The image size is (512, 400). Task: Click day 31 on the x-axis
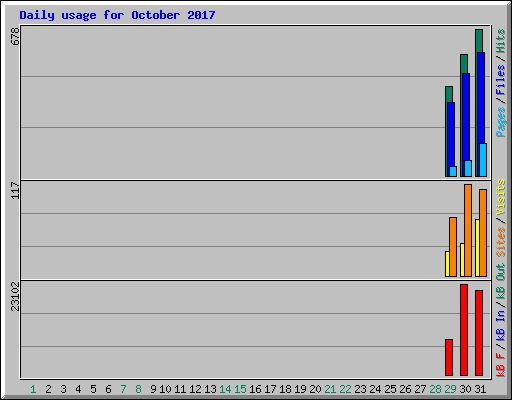480,389
